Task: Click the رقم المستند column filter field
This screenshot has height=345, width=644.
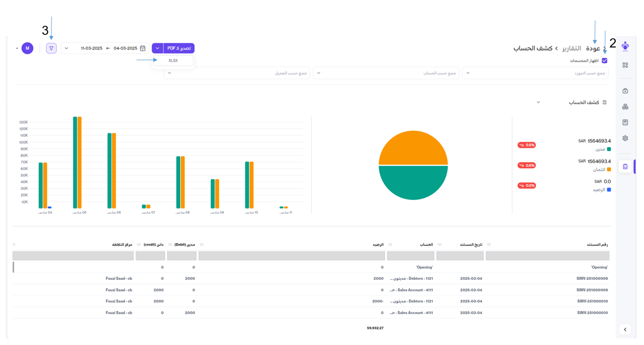Action: click(547, 256)
